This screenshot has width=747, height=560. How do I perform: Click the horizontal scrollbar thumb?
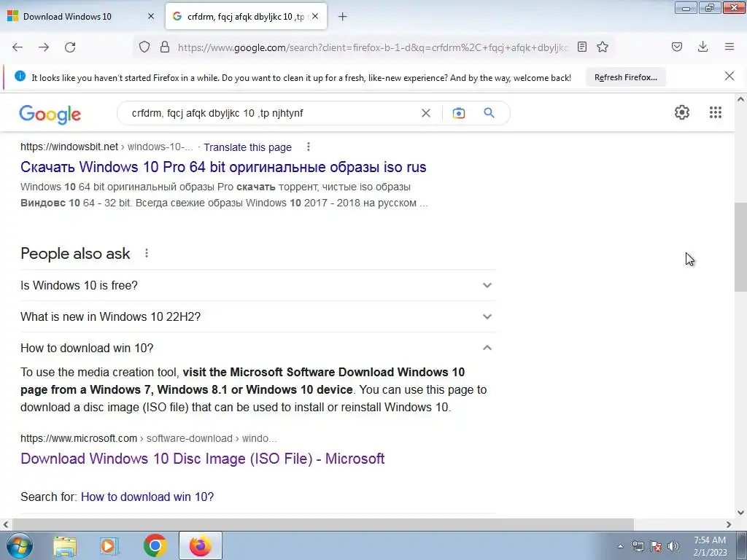pos(322,524)
